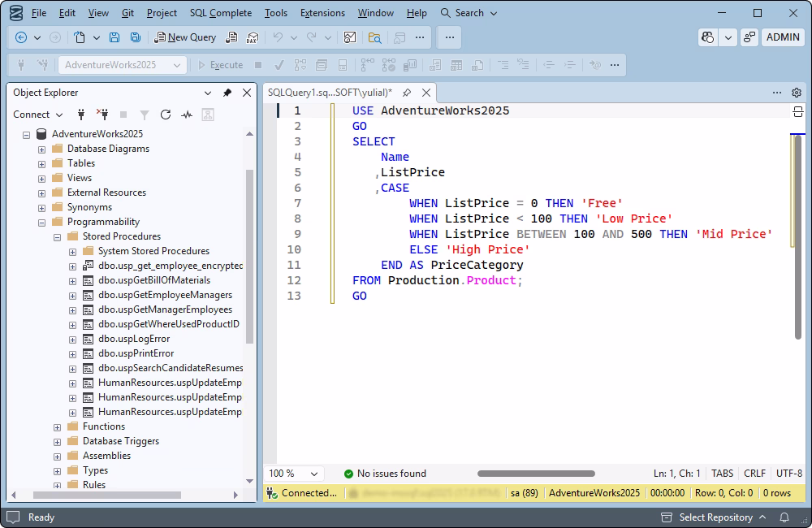Click the DAX query icon

(253, 37)
